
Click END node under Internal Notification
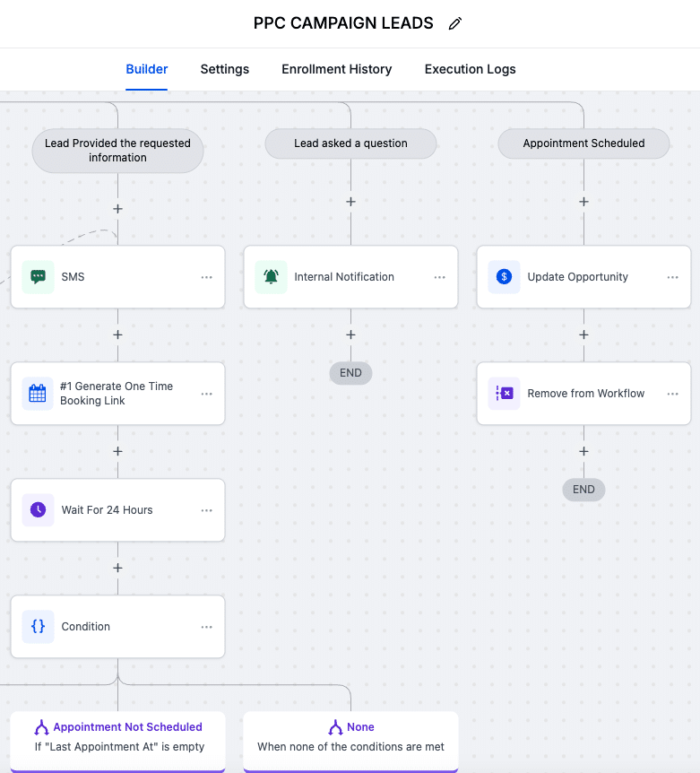click(x=350, y=373)
